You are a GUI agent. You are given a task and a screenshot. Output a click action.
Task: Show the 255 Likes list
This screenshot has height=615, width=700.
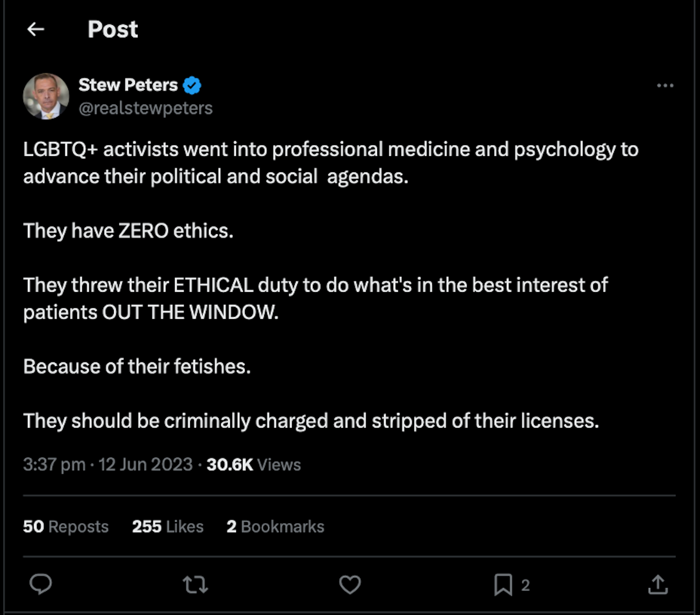[x=168, y=526]
